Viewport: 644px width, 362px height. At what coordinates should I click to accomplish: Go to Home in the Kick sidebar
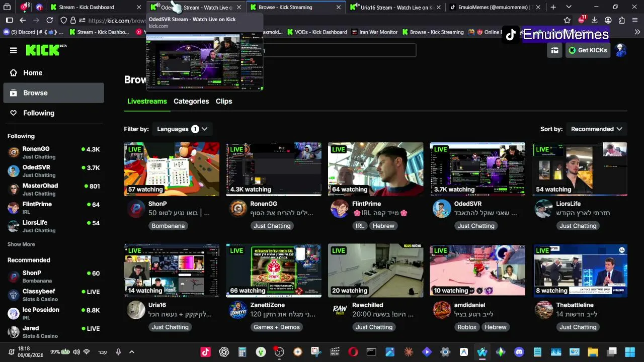click(x=53, y=73)
